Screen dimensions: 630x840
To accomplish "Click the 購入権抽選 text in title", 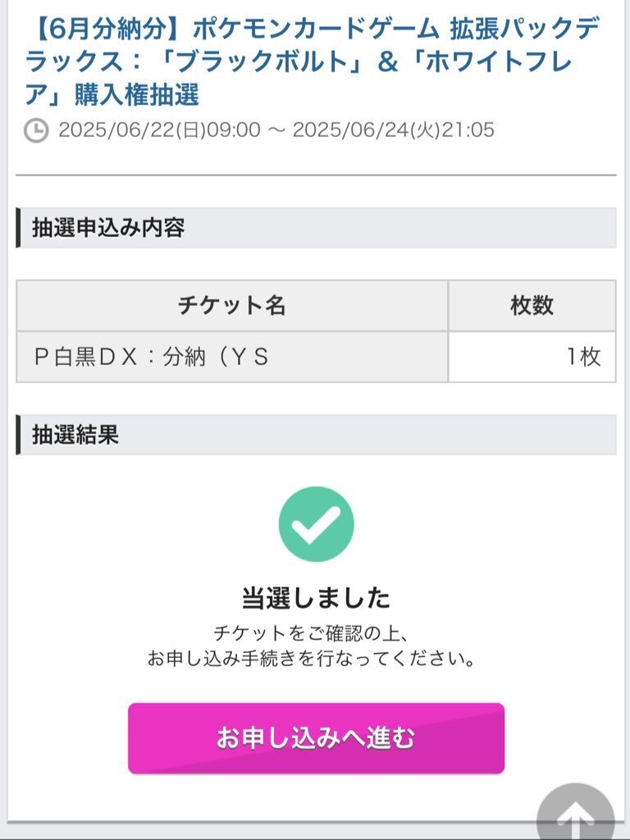I will click(x=137, y=95).
